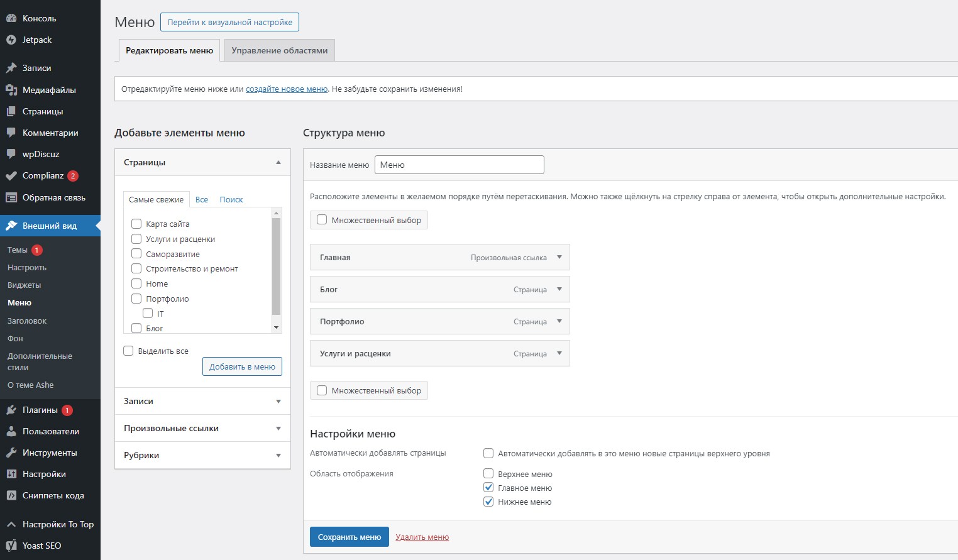Open Темы in the sidebar submenu
958x560 pixels.
pyautogui.click(x=18, y=250)
